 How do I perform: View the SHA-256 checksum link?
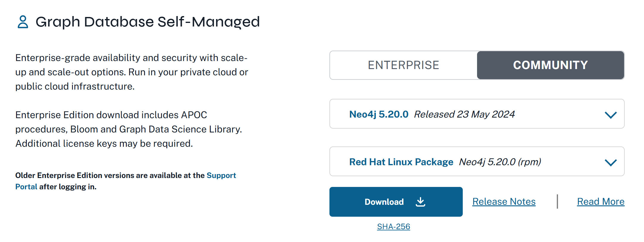tap(393, 227)
